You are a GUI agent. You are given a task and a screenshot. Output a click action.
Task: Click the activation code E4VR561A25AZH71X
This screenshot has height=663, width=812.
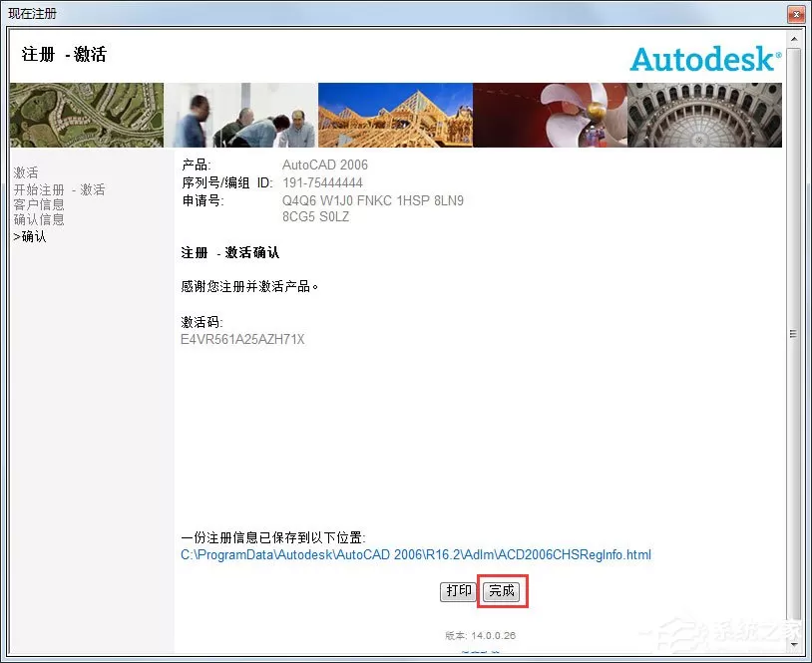coord(242,340)
